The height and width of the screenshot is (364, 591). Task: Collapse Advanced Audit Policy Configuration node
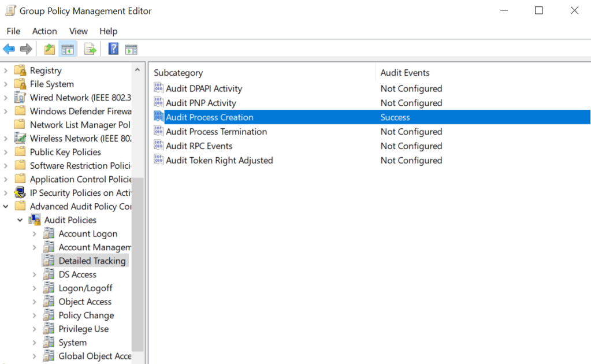[x=6, y=207]
